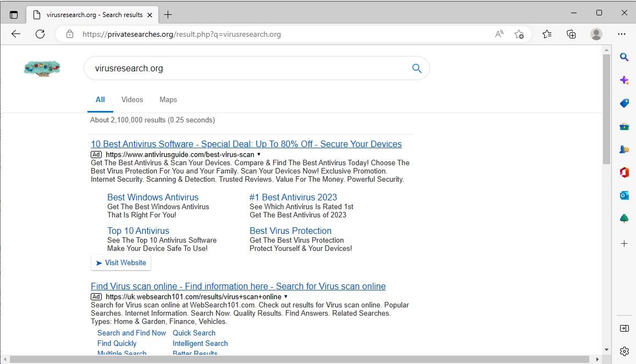Enable Read aloud from address bar

coord(499,34)
